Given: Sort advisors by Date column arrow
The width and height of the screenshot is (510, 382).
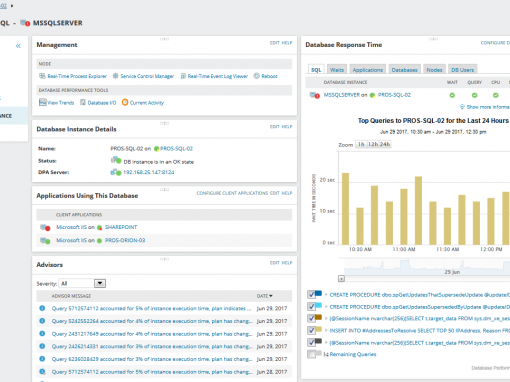Looking at the screenshot, I should point(271,296).
